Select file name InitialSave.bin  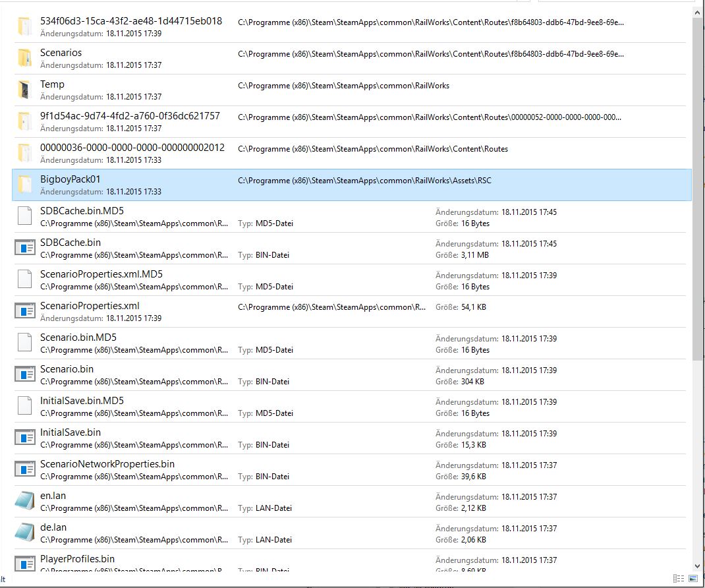(70, 432)
